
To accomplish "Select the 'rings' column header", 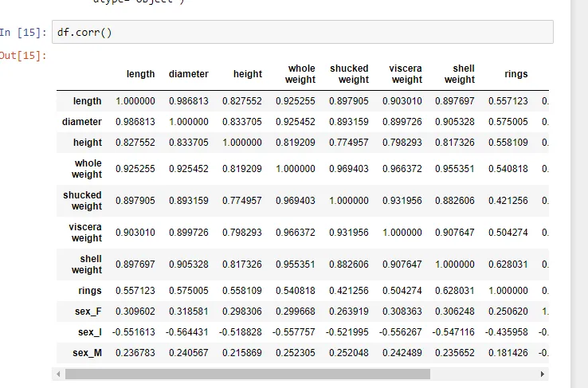I will point(516,74).
